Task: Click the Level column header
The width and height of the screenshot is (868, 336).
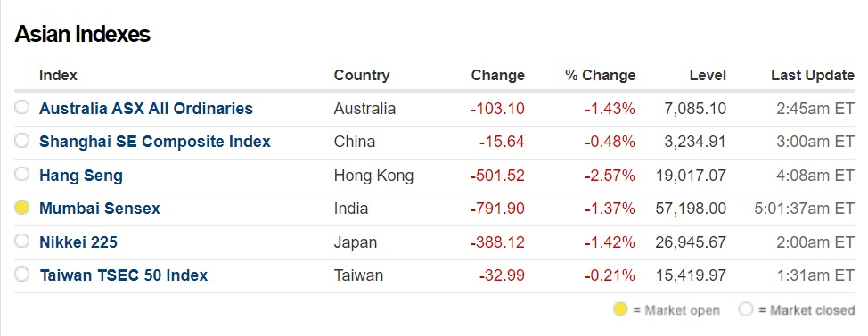Action: point(708,75)
